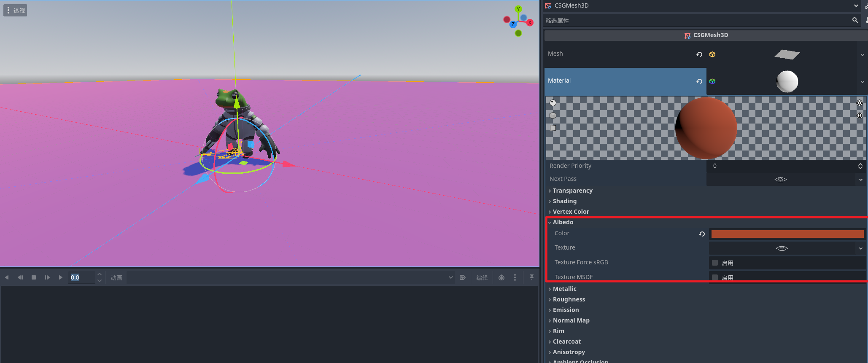
Task: Expand the Shading section
Action: (564, 201)
